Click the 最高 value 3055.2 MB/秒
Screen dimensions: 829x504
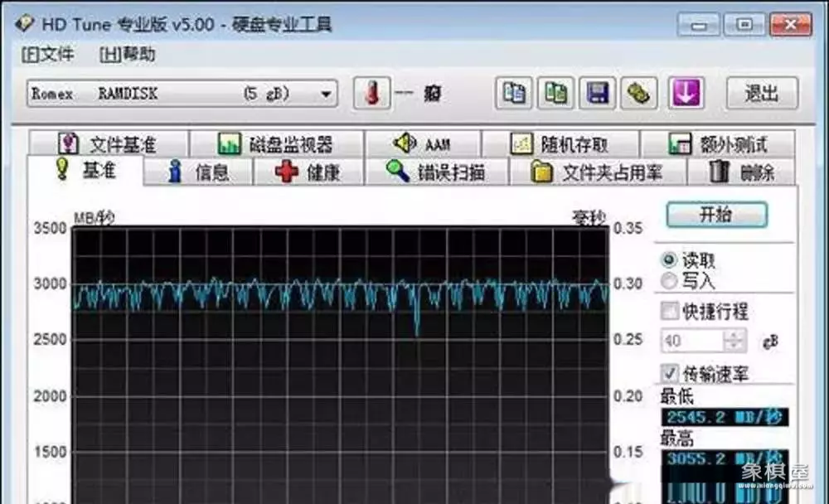[725, 458]
